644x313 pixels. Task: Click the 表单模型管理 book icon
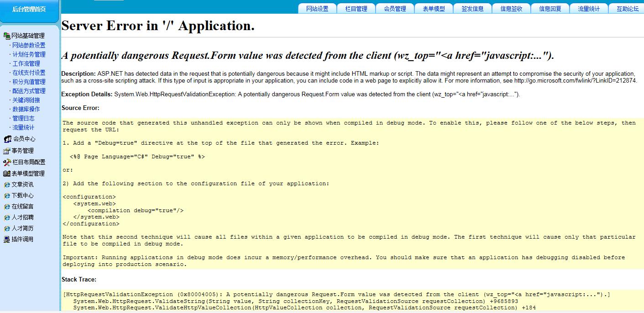click(7, 174)
